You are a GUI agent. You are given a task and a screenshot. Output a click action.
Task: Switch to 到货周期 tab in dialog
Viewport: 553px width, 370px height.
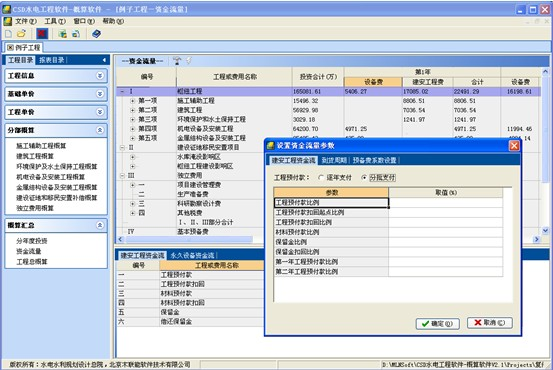click(x=334, y=160)
